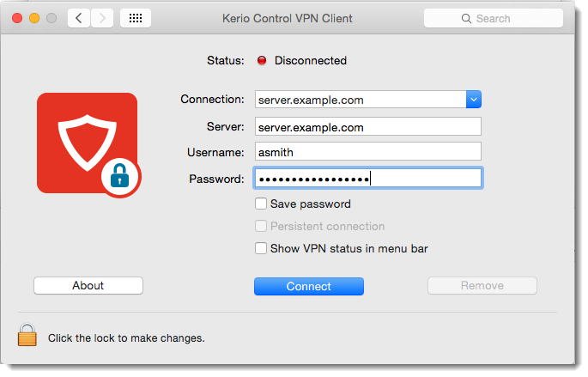Open the About dialog
The width and height of the screenshot is (588, 377).
(x=88, y=286)
